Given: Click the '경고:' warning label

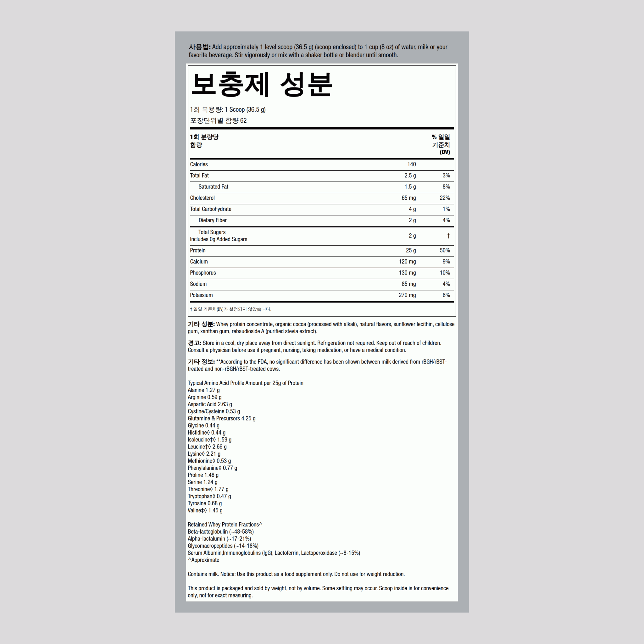Looking at the screenshot, I should point(195,343).
